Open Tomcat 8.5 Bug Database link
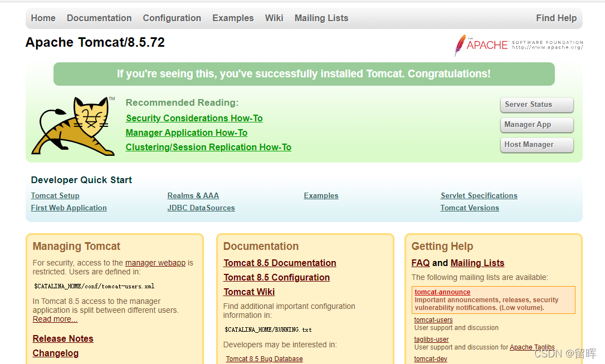The width and height of the screenshot is (605, 364). (264, 359)
